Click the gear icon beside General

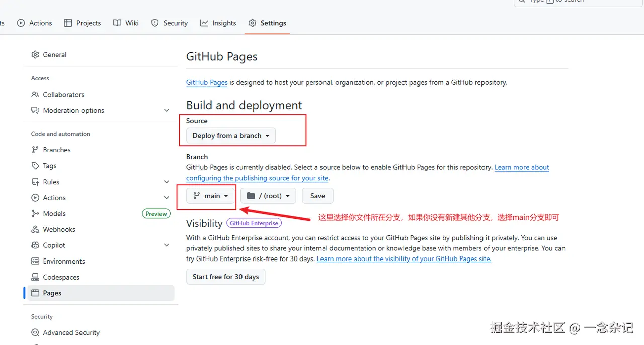(x=35, y=55)
